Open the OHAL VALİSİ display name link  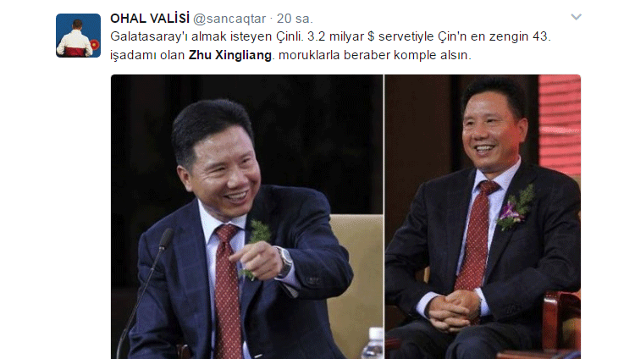pyautogui.click(x=150, y=19)
